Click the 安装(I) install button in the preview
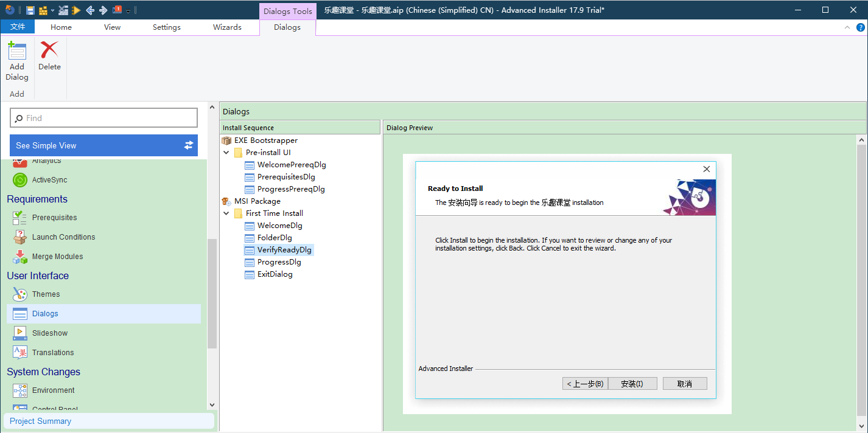This screenshot has width=868, height=433. [x=632, y=384]
